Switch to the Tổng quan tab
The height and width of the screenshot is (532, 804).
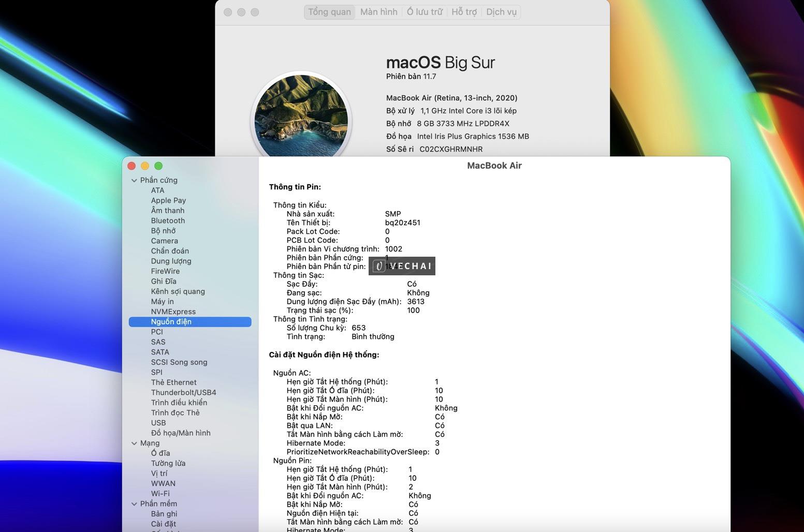(329, 12)
